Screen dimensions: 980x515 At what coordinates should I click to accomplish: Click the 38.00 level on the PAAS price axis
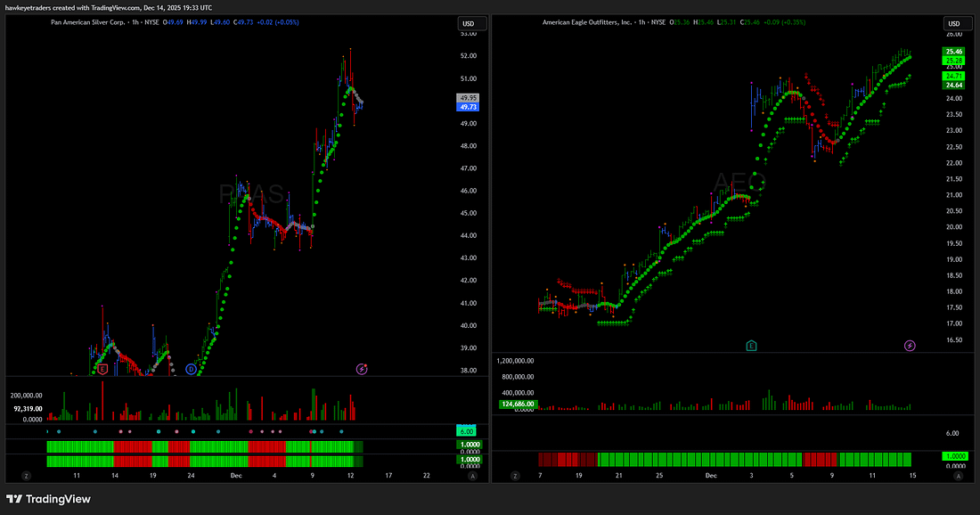[x=468, y=371]
